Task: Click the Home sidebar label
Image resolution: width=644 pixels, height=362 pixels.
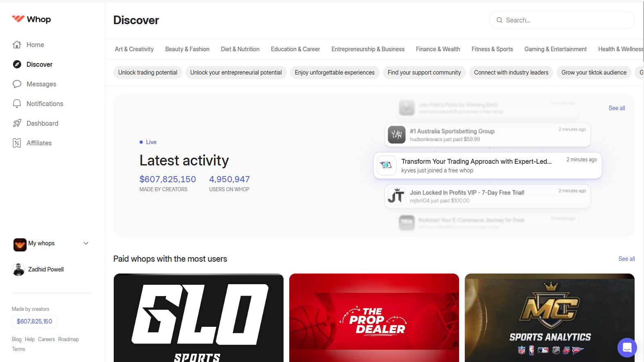Action: [35, 45]
